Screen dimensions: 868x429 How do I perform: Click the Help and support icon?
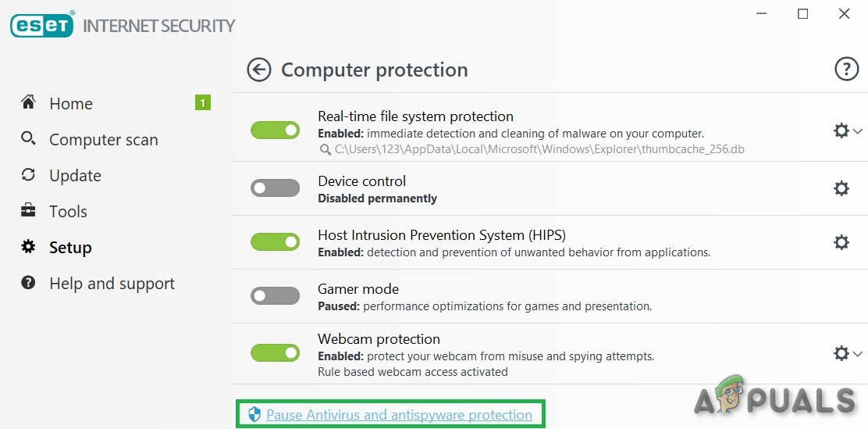pos(29,283)
